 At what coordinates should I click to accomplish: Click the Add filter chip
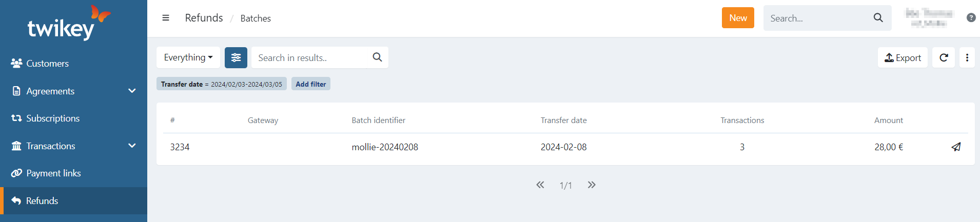310,84
